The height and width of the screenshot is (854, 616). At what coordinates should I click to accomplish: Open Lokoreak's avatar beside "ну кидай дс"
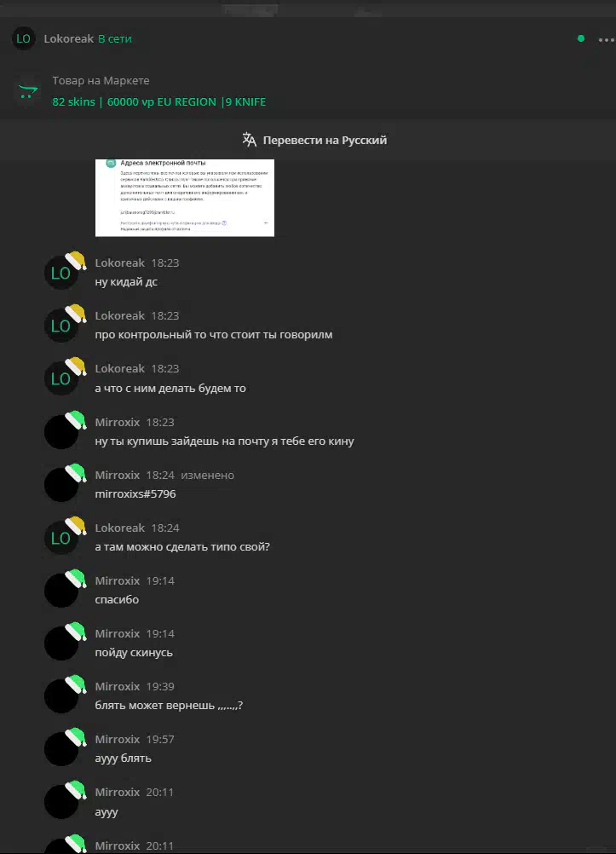tap(61, 273)
